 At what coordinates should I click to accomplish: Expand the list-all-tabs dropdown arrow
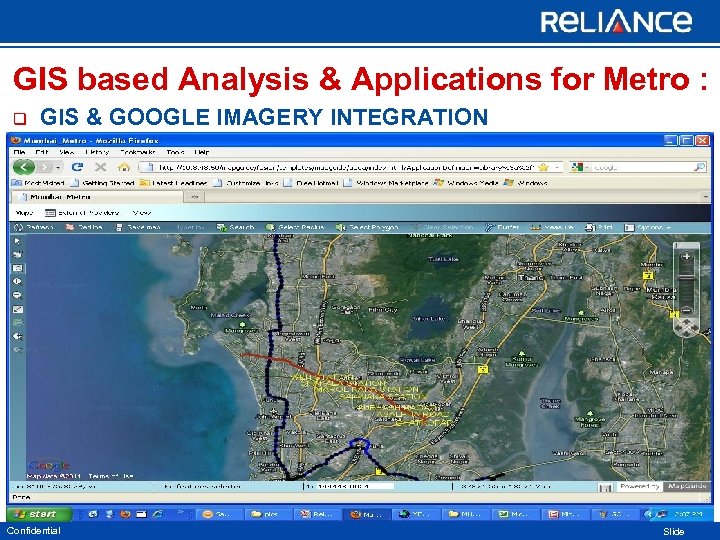pyautogui.click(x=705, y=197)
